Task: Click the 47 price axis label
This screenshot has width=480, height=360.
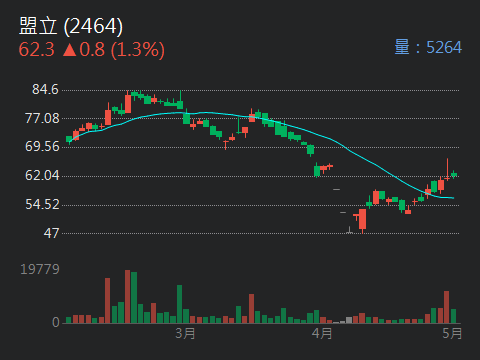Action: pos(51,233)
